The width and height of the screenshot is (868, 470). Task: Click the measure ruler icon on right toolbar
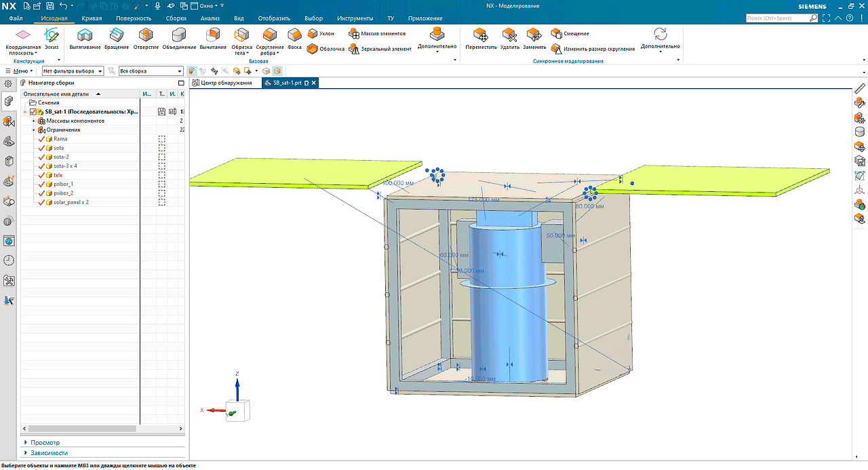tap(860, 88)
